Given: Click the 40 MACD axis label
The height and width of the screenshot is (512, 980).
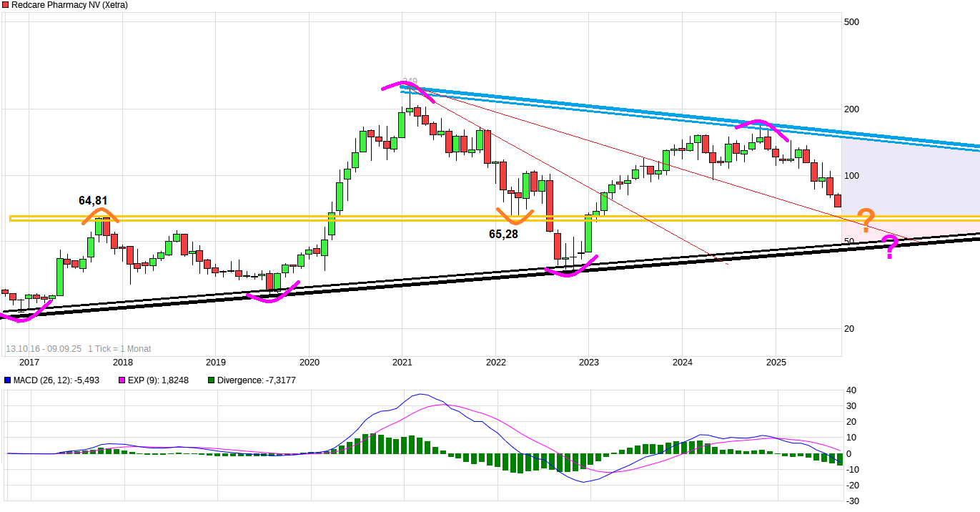Looking at the screenshot, I should click(851, 390).
